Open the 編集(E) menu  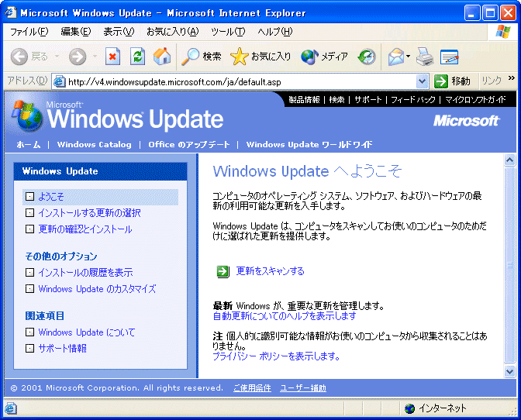(76, 32)
